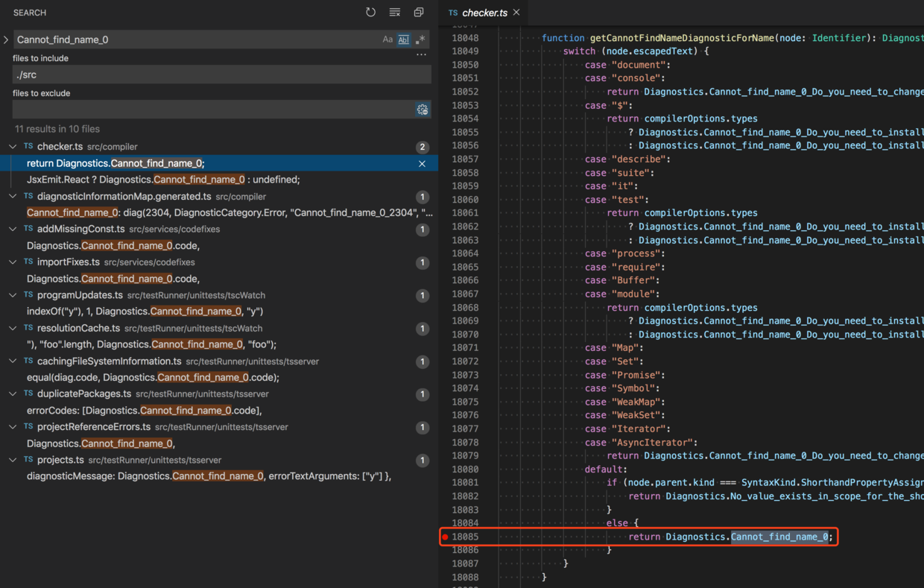Screen dimensions: 924x588
Task: Open match in projects.ts results
Action: 209,476
